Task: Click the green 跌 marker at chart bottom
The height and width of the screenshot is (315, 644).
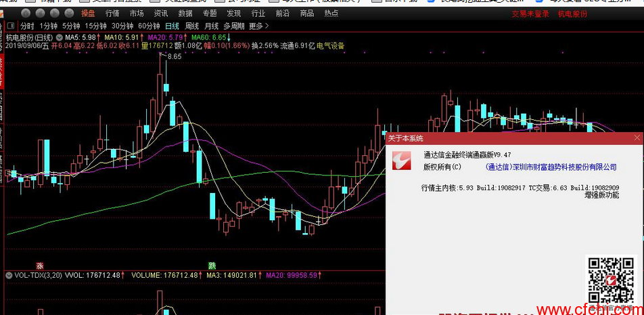Action: point(212,266)
